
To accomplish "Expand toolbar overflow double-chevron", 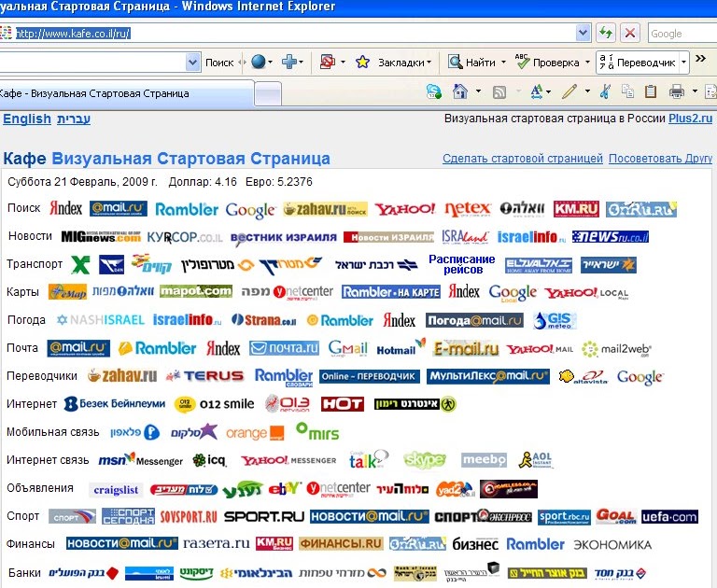I will [x=700, y=59].
